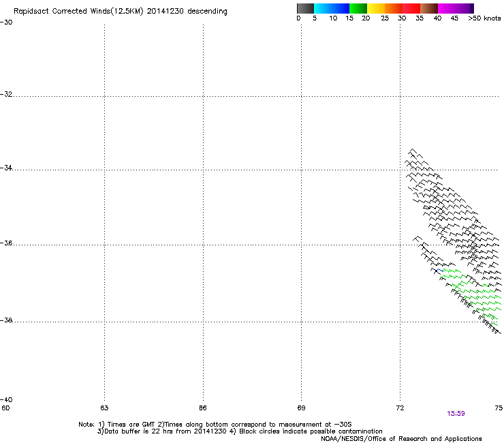The image size is (504, 443).
Task: Click the gray 0-5 knots color segment
Action: (305, 8)
